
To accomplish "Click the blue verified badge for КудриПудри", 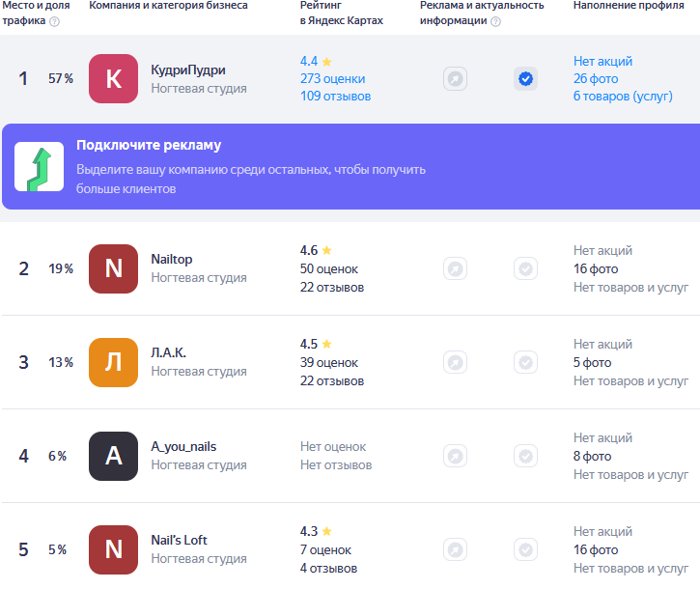I will tap(525, 79).
